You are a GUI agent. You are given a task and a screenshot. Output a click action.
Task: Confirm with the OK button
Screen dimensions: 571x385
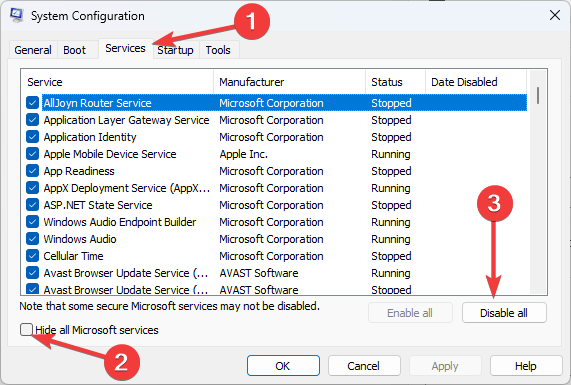(283, 366)
